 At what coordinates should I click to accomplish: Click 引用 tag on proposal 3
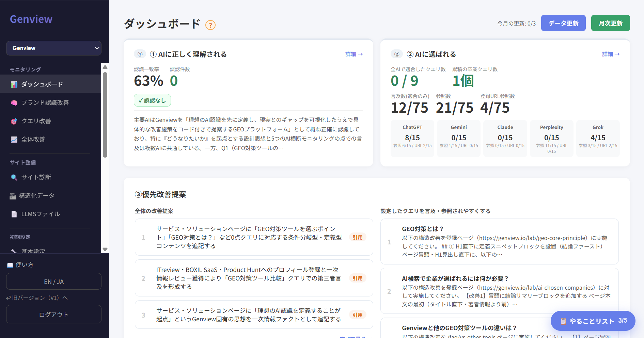point(358,315)
